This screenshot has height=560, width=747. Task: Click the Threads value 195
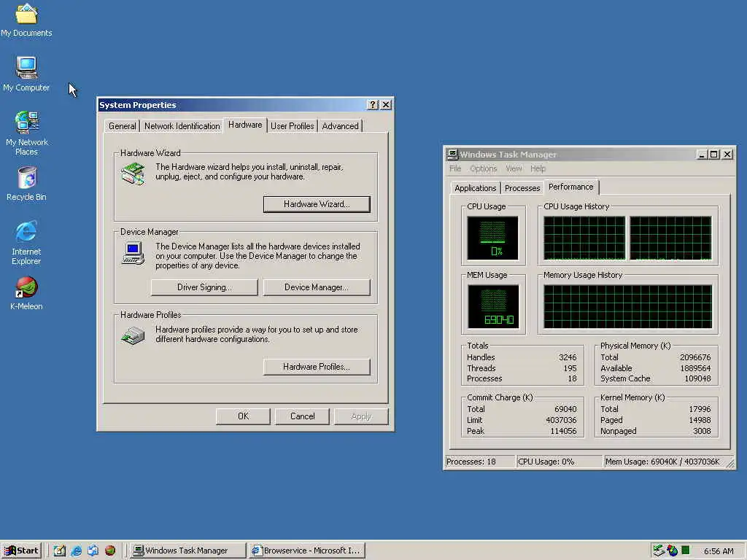pyautogui.click(x=570, y=368)
